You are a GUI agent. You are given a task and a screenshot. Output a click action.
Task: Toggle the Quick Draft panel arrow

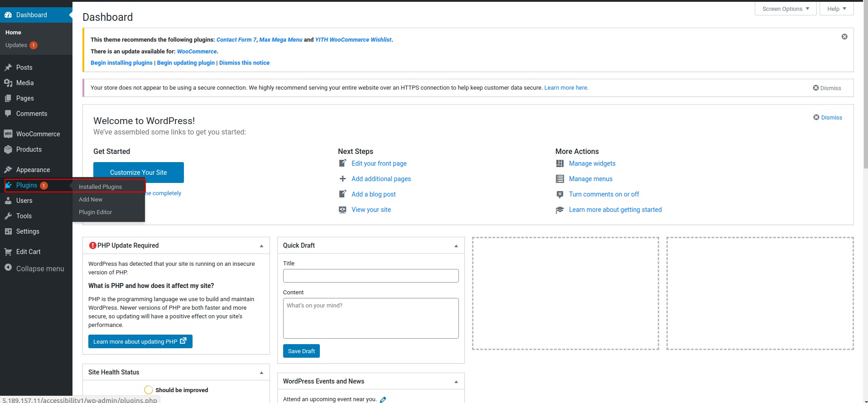coord(456,246)
